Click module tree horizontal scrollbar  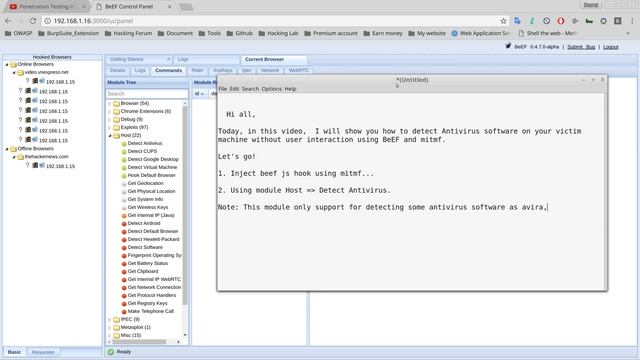[x=139, y=342]
